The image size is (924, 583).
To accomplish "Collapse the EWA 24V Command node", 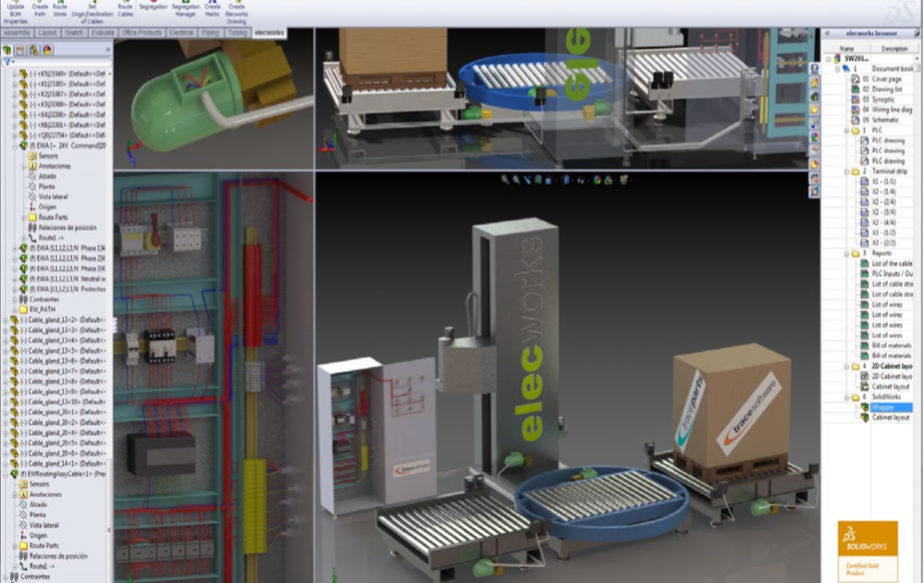I will [x=15, y=145].
